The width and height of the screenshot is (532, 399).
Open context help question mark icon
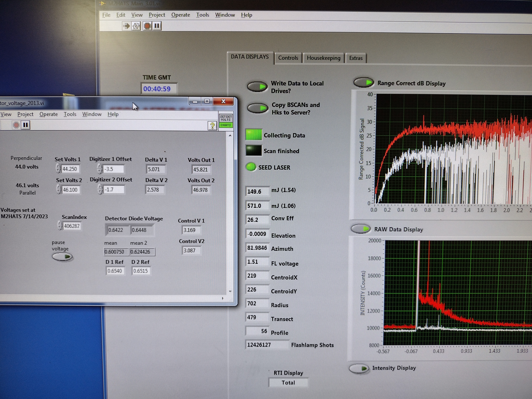(x=212, y=126)
